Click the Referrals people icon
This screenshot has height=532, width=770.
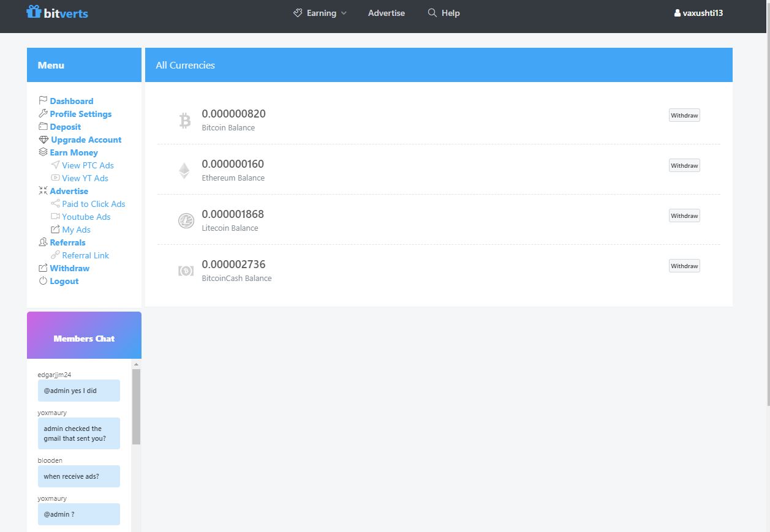pos(43,242)
